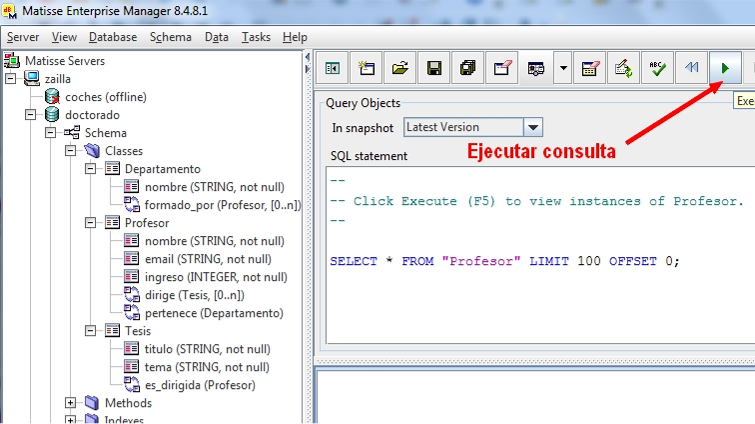Select the doctorado database label
The width and height of the screenshot is (755, 424).
tap(92, 115)
